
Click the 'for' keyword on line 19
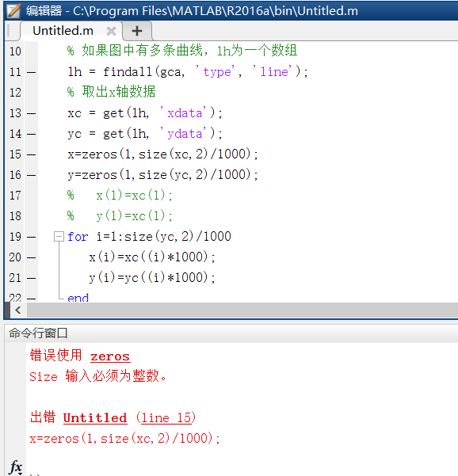[78, 237]
